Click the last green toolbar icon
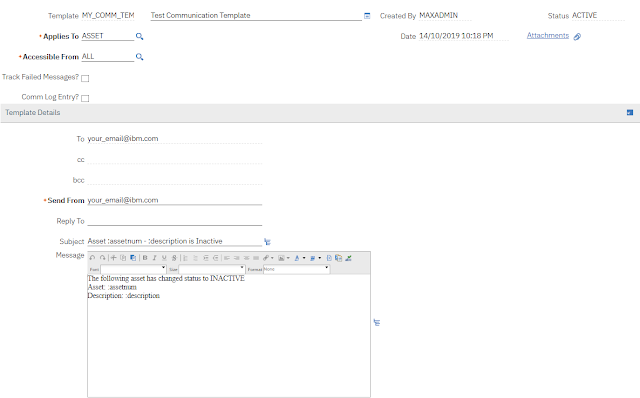640x398 pixels. click(x=348, y=258)
